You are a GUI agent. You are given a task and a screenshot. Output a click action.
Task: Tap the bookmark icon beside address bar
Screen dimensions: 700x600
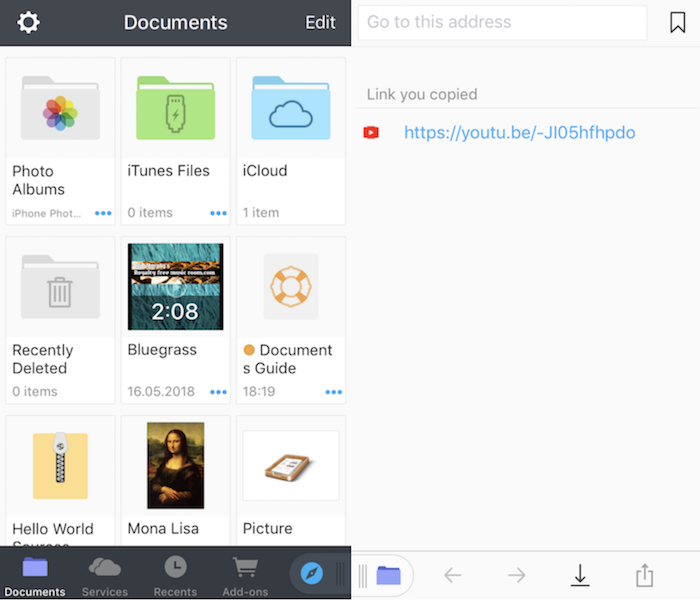(677, 23)
